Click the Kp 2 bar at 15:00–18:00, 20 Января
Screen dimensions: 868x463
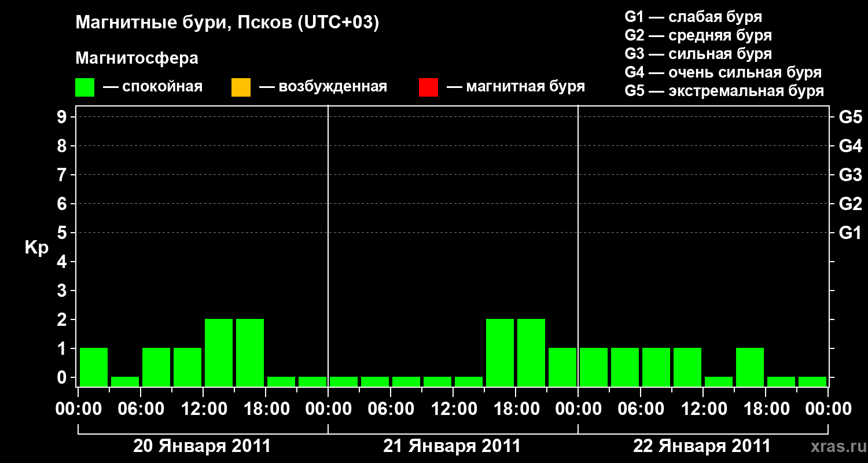point(250,352)
